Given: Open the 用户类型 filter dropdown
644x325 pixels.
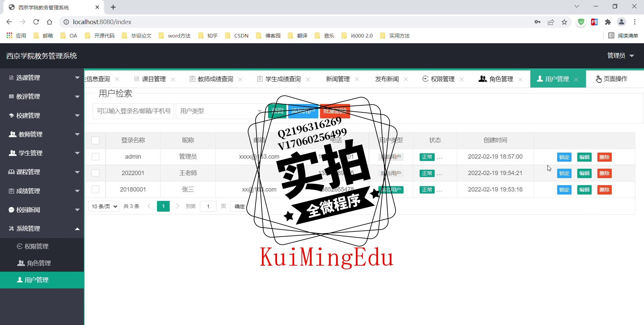Looking at the screenshot, I should 221,111.
